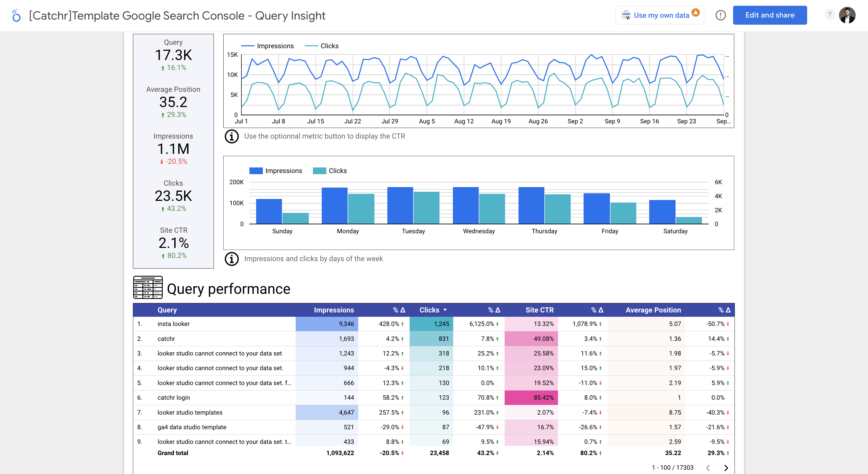This screenshot has height=474, width=868.
Task: Click the Looker Studio logo icon
Action: point(16,15)
